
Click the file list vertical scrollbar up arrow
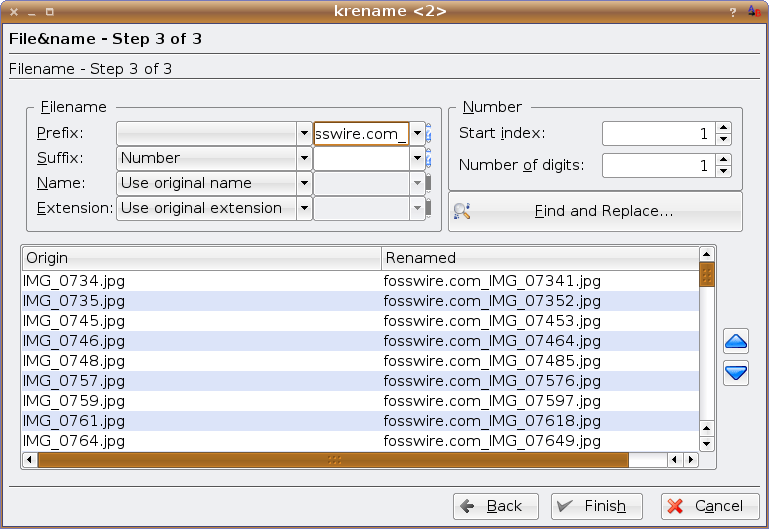coord(706,254)
